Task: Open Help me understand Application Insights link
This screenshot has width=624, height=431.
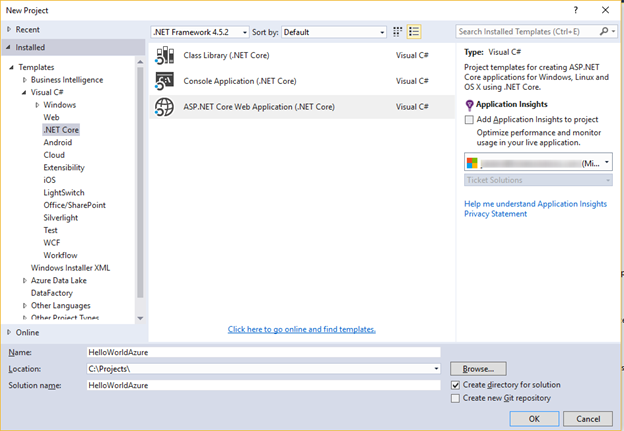Action: point(535,204)
